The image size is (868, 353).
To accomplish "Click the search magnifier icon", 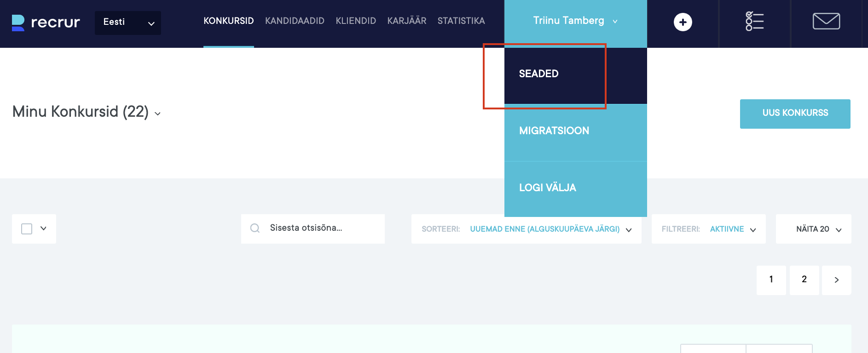I will click(255, 228).
